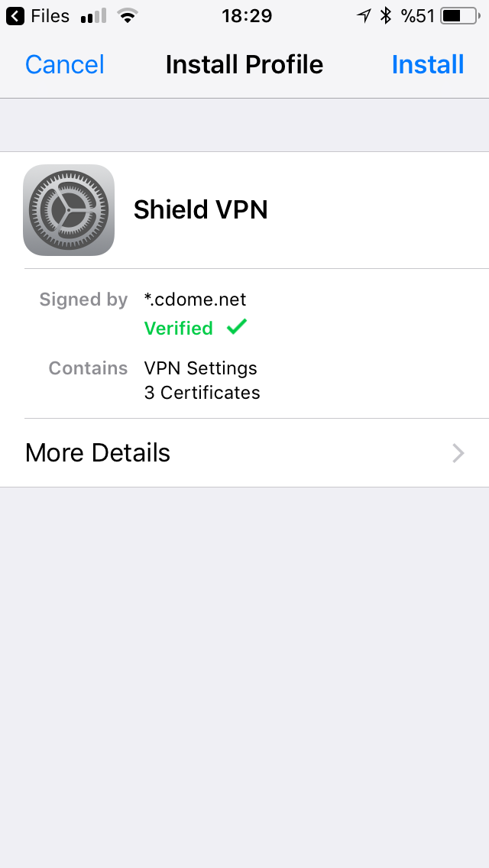Cancel the profile installation
Screen dimensions: 489x868
click(65, 64)
